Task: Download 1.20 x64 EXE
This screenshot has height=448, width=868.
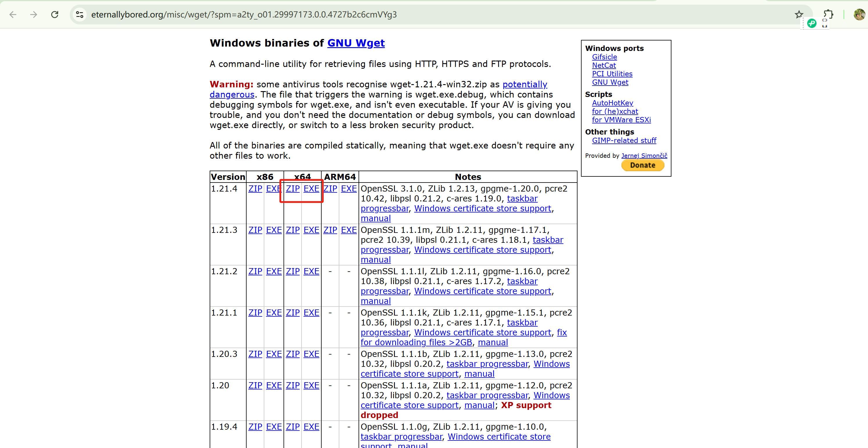Action: [311, 385]
